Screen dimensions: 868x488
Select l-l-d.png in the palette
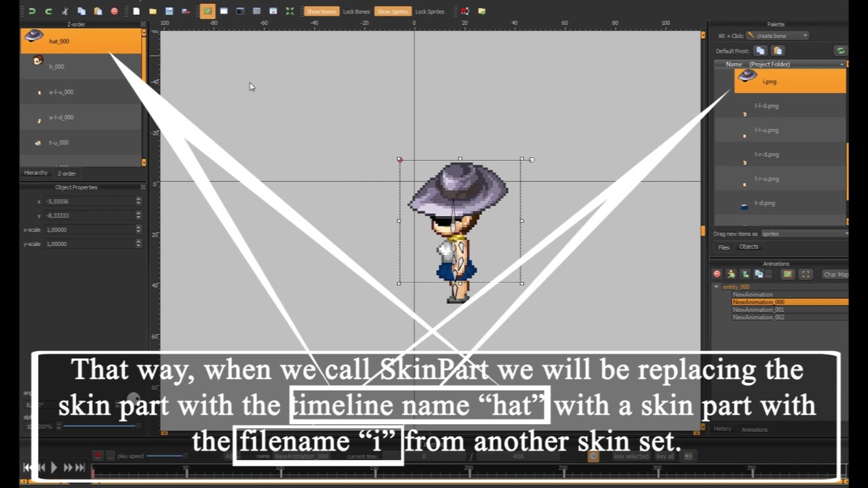coord(790,106)
